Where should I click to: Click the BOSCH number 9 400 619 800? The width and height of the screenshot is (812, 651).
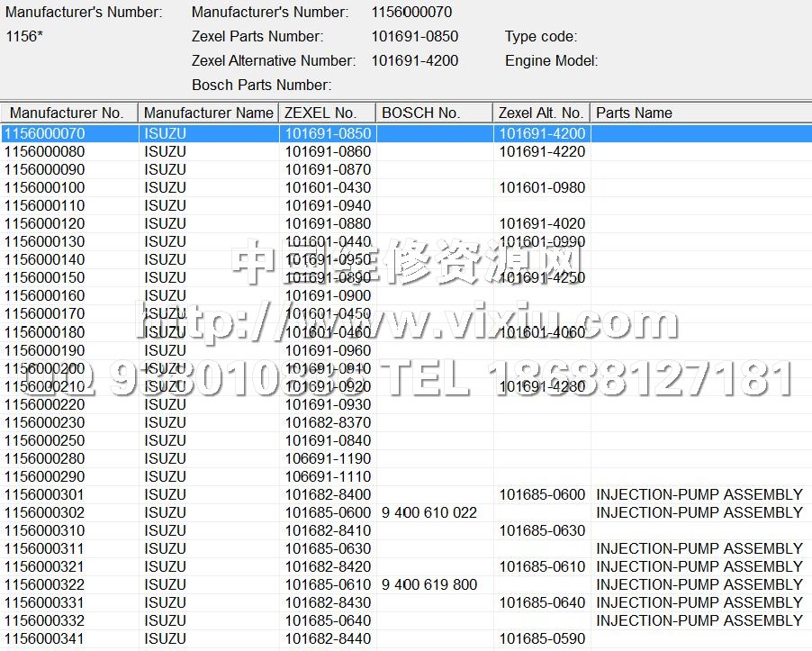(x=429, y=584)
